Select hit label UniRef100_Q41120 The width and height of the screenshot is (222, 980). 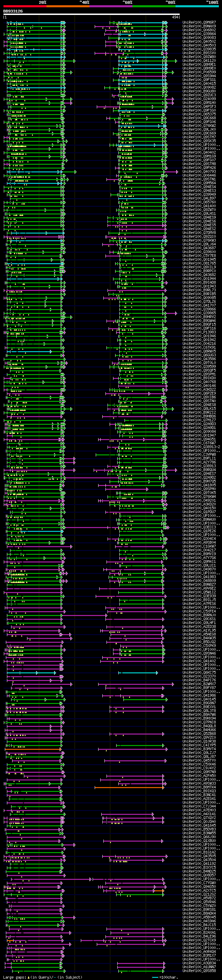pos(199,60)
